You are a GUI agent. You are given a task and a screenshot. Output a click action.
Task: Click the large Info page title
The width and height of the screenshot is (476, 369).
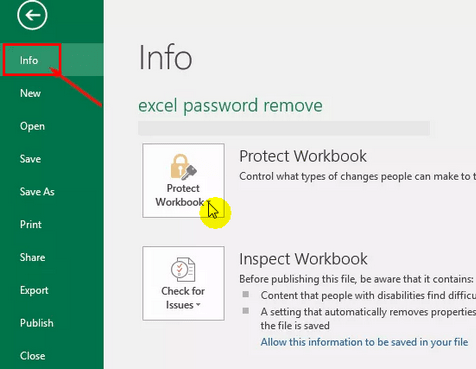tap(165, 58)
